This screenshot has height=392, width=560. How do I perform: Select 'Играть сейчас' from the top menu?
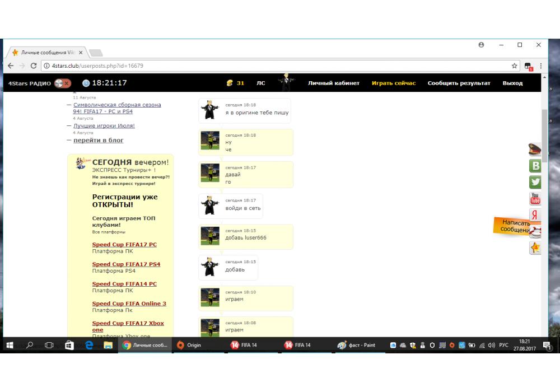pos(394,83)
